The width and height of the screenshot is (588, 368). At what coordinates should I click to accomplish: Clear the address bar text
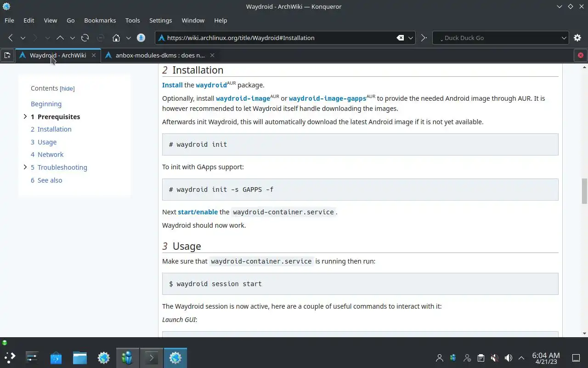point(400,38)
